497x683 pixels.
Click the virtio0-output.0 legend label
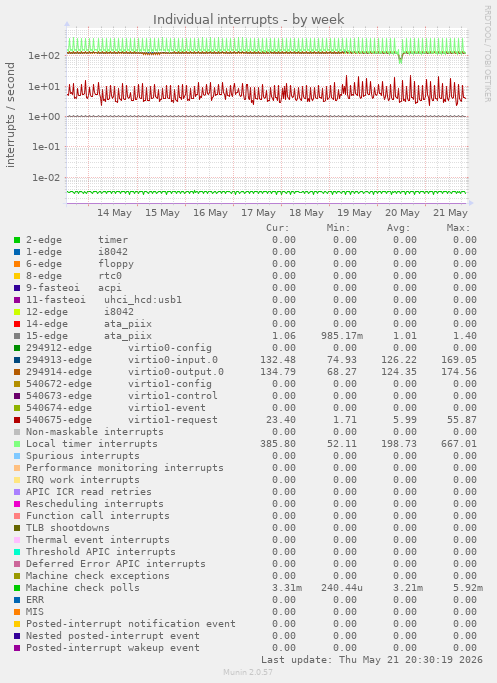176,372
